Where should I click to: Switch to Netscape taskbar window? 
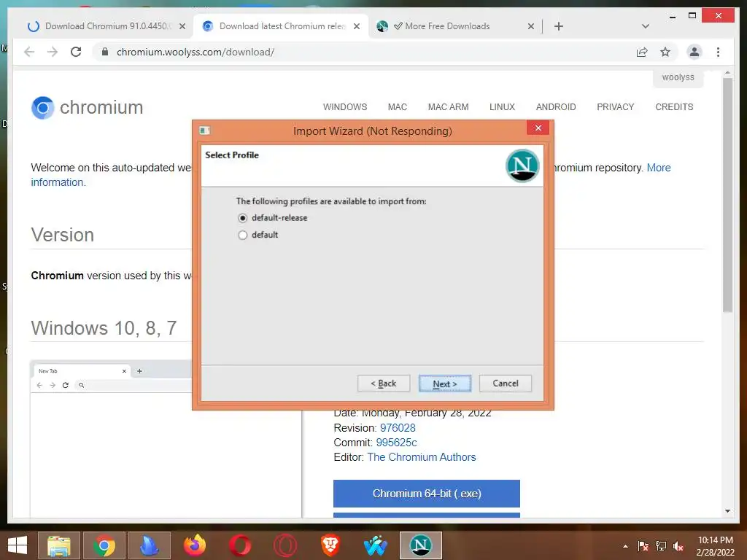click(421, 545)
